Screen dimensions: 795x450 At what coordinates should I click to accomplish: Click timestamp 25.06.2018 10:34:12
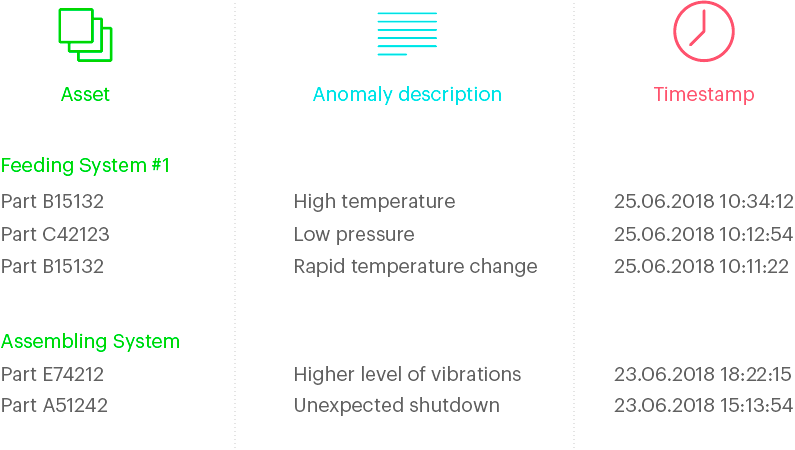pyautogui.click(x=703, y=202)
